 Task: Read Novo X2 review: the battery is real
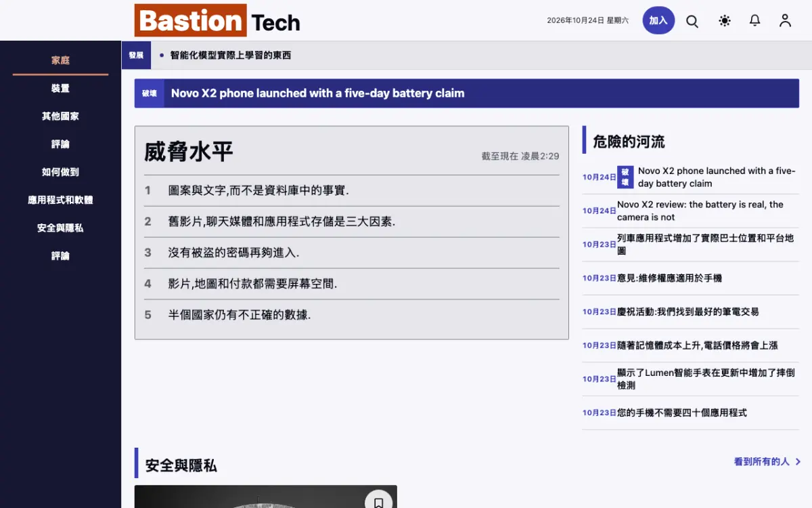pos(700,211)
